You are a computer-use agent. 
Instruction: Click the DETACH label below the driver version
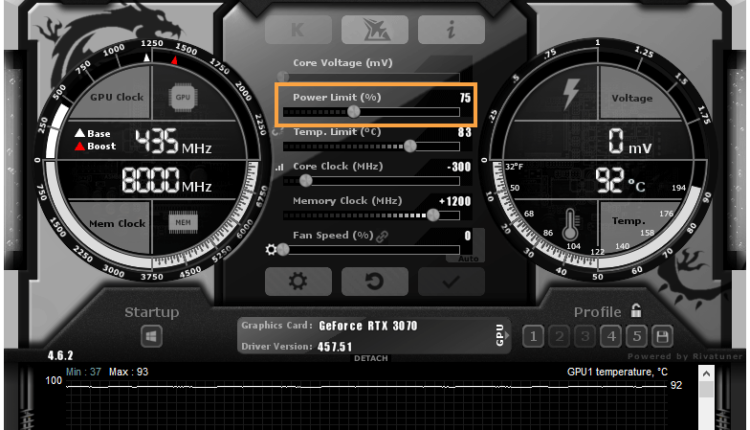pos(371,358)
